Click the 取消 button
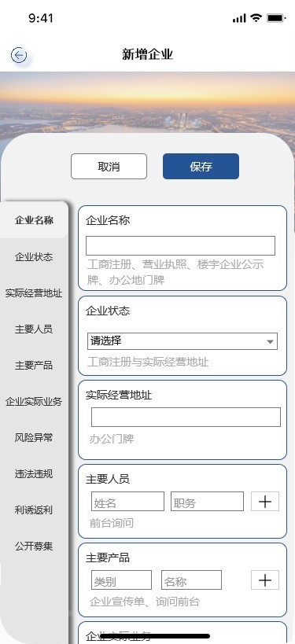This screenshot has height=644, width=295. click(x=109, y=167)
